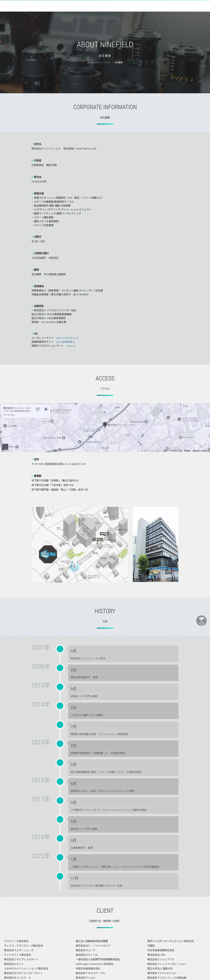The image size is (210, 980).
Task: Select the Authentic place marker on the map
Action: [181, 437]
